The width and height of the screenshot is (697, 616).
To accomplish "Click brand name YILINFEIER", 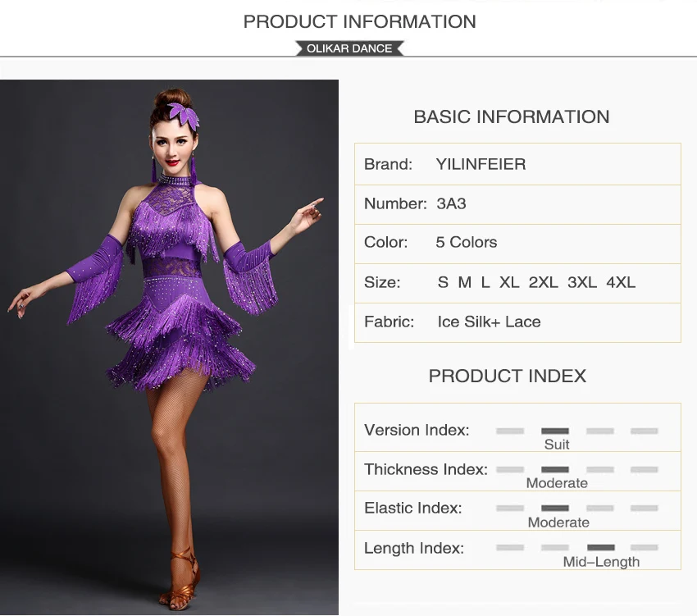I will [481, 165].
